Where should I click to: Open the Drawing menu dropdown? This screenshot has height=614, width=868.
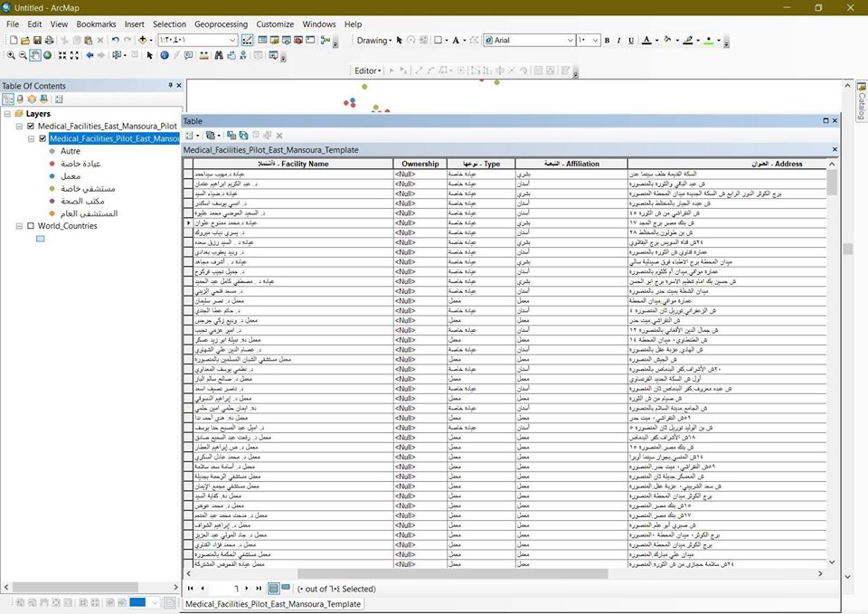click(x=373, y=41)
